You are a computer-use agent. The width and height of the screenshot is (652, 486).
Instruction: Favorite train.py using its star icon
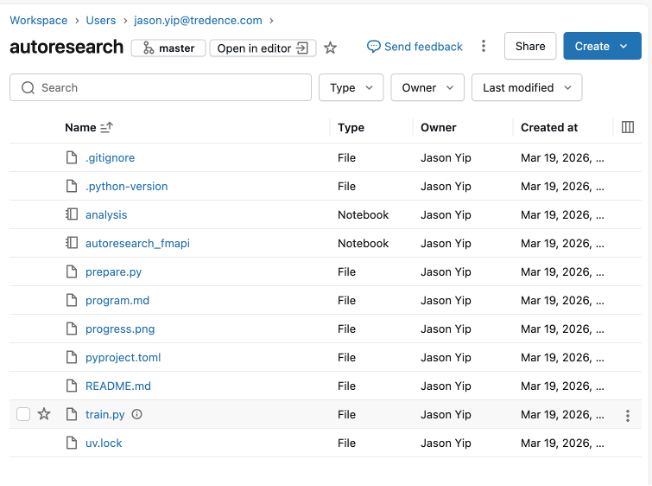coord(44,415)
